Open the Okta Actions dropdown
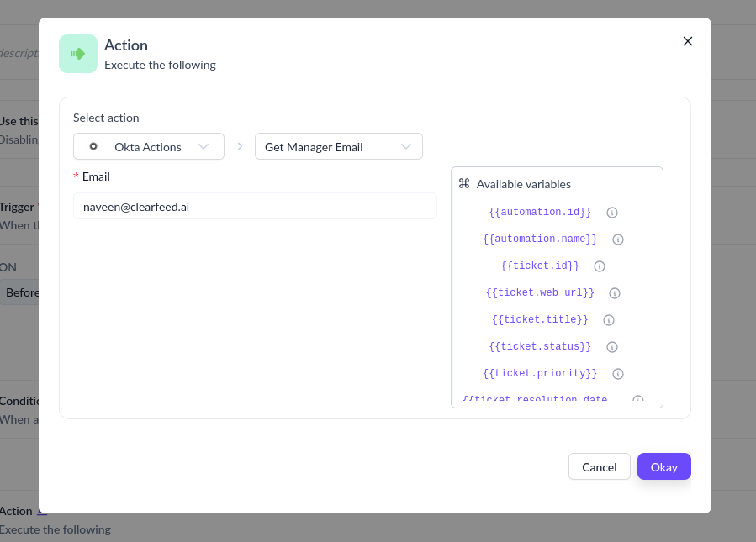The image size is (756, 542). point(149,145)
